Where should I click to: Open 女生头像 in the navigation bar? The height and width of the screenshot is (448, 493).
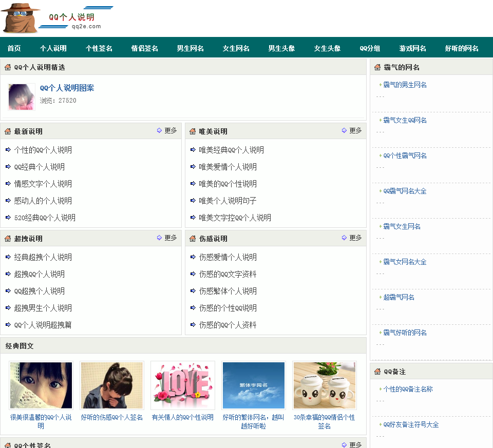click(x=327, y=48)
